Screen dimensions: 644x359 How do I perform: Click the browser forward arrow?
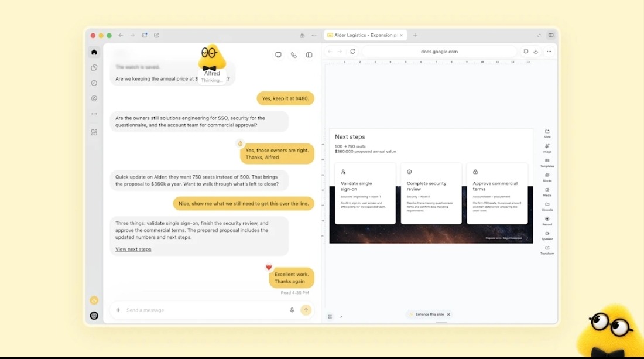point(340,52)
